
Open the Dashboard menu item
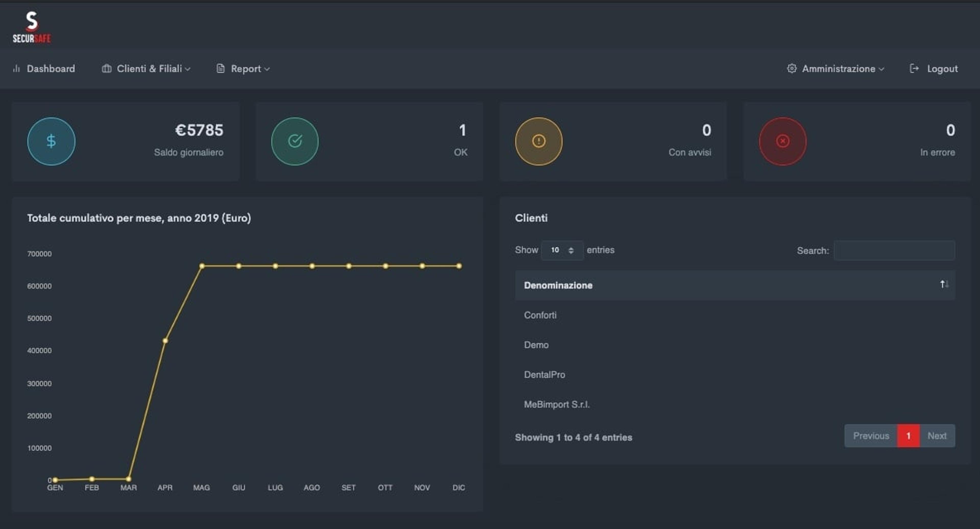[x=44, y=68]
